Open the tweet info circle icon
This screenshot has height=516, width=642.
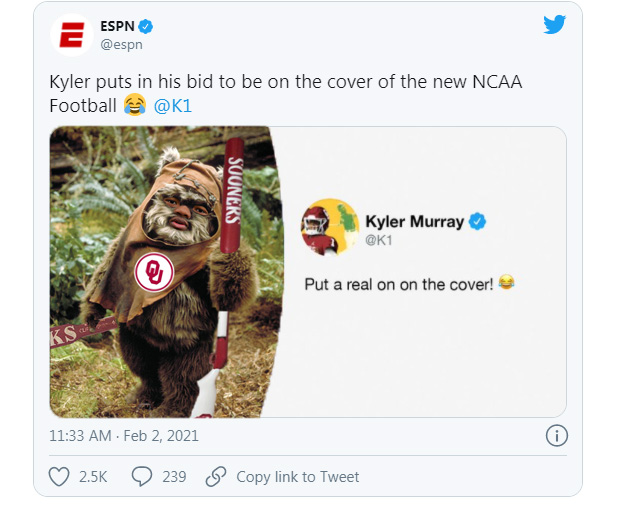click(557, 435)
